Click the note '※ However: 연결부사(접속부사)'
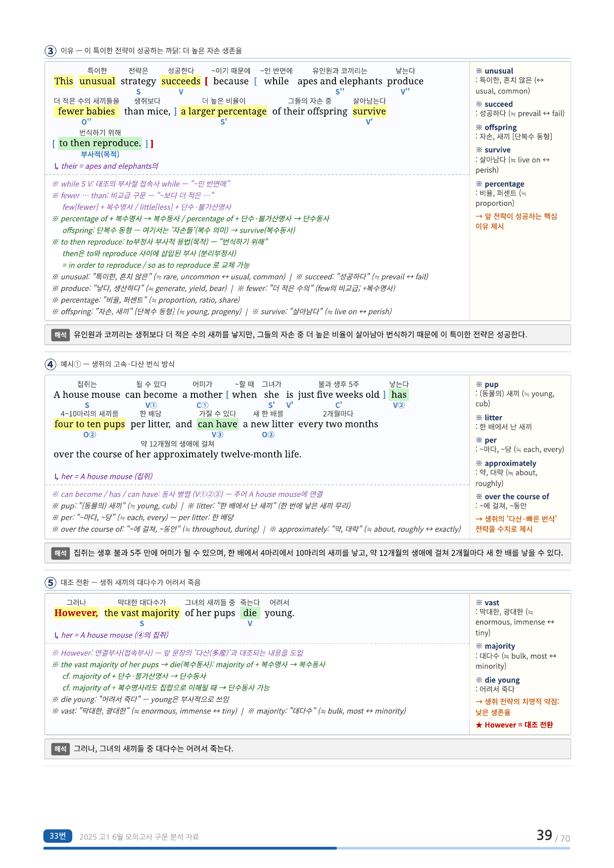This screenshot has height=868, width=614. [178, 653]
